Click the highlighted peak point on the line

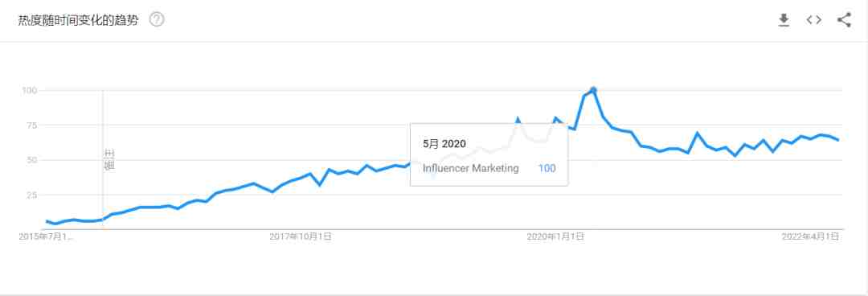click(x=593, y=90)
